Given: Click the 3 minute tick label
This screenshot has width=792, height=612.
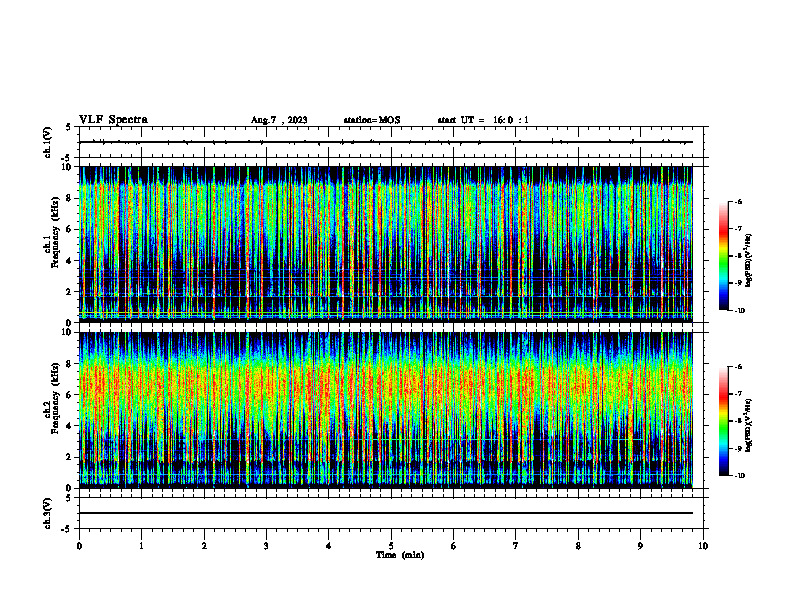Looking at the screenshot, I should click(266, 546).
